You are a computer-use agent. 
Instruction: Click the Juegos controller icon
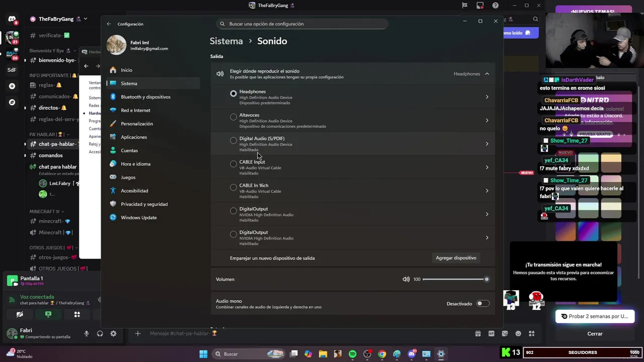113,177
